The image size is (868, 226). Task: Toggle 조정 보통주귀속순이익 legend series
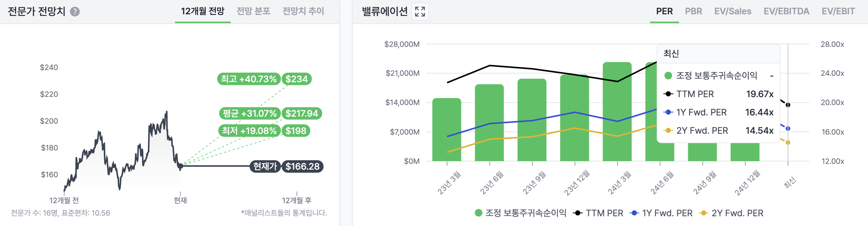coord(521,213)
